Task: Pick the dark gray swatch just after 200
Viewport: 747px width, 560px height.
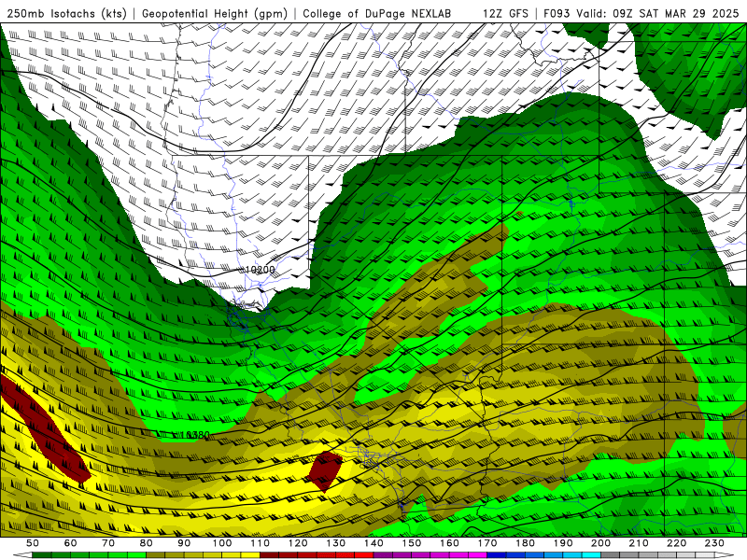Action: [611, 555]
